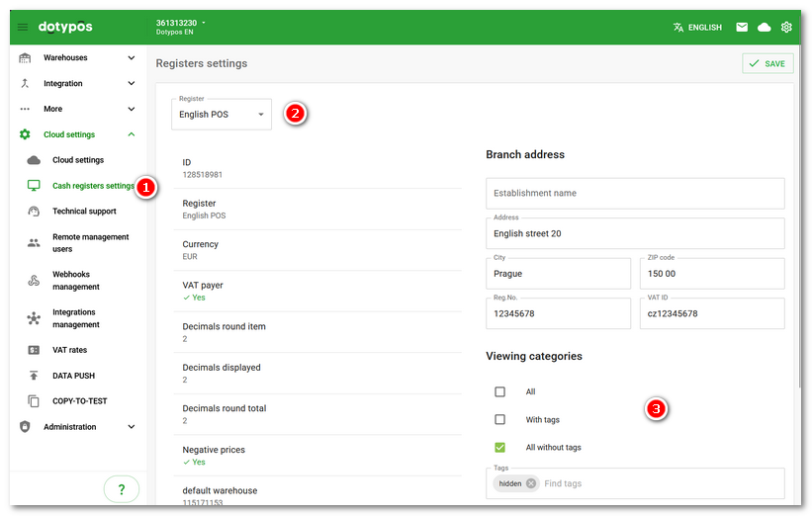Open the account dropdown 361313230
Image resolution: width=812 pixels, height=516 pixels.
point(181,23)
